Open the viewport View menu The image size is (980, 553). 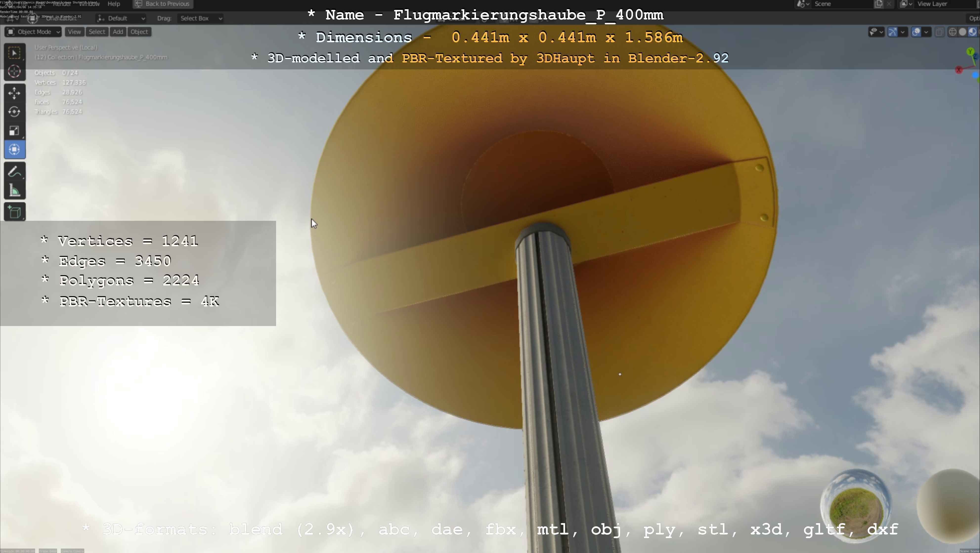point(74,32)
